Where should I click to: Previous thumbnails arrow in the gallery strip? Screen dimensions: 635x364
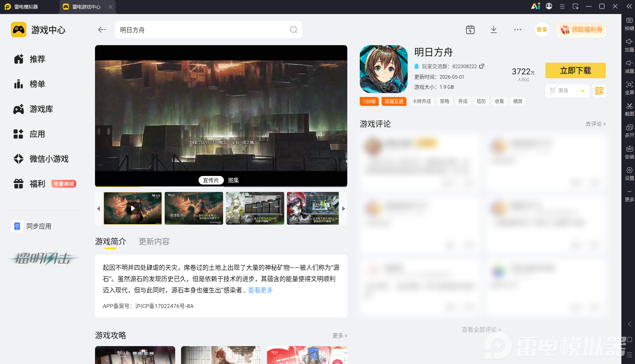99,208
